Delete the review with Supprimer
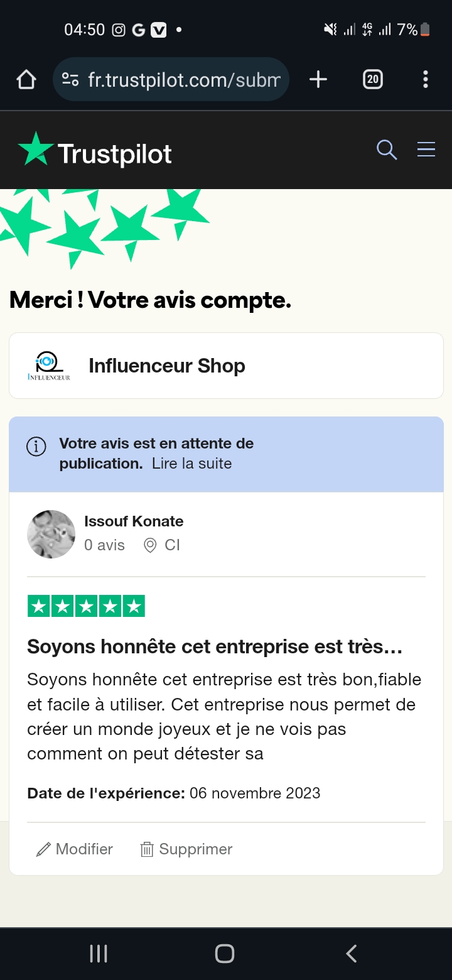 click(186, 849)
